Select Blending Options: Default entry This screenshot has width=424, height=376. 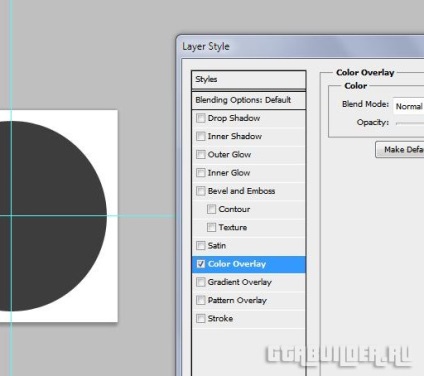tap(249, 100)
